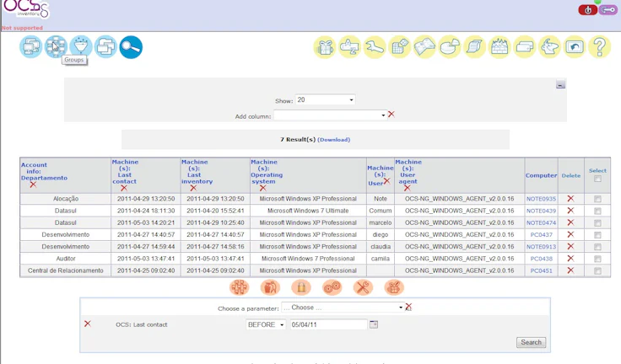Viewport: 621px width, 364px height.
Task: Click the orange padlock icon
Action: click(x=301, y=287)
